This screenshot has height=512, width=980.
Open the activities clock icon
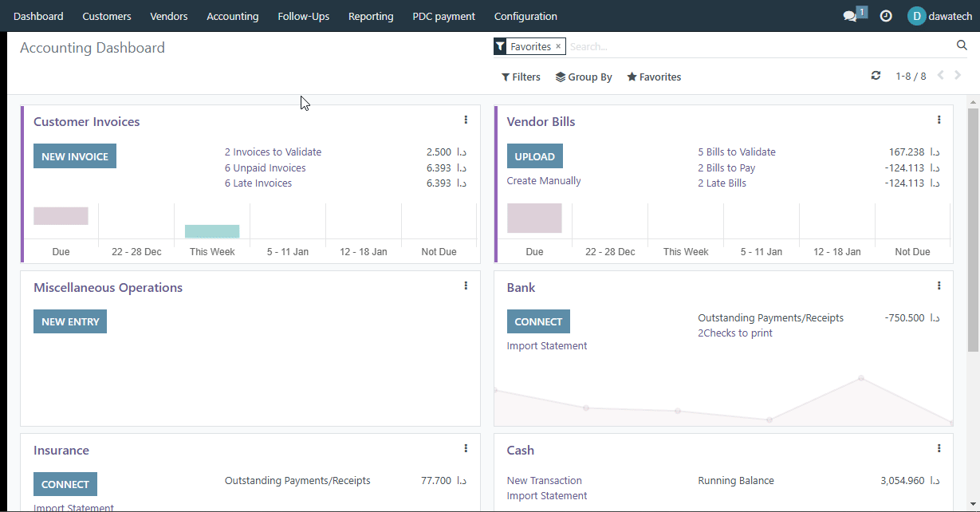coord(886,16)
